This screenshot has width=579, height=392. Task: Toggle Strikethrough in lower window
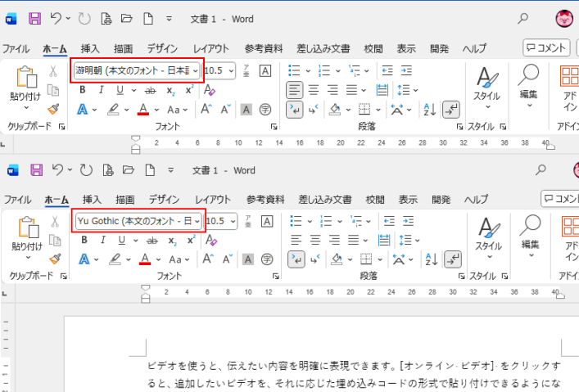(152, 241)
